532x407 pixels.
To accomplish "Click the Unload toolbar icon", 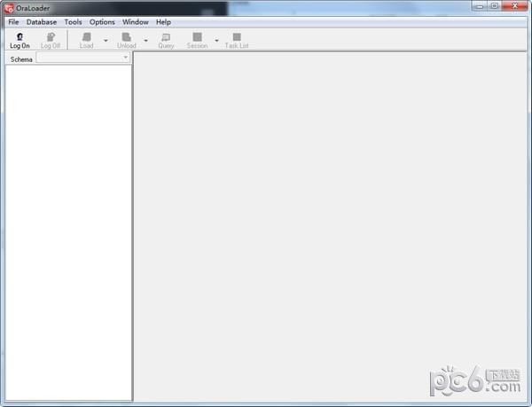I will (x=127, y=40).
